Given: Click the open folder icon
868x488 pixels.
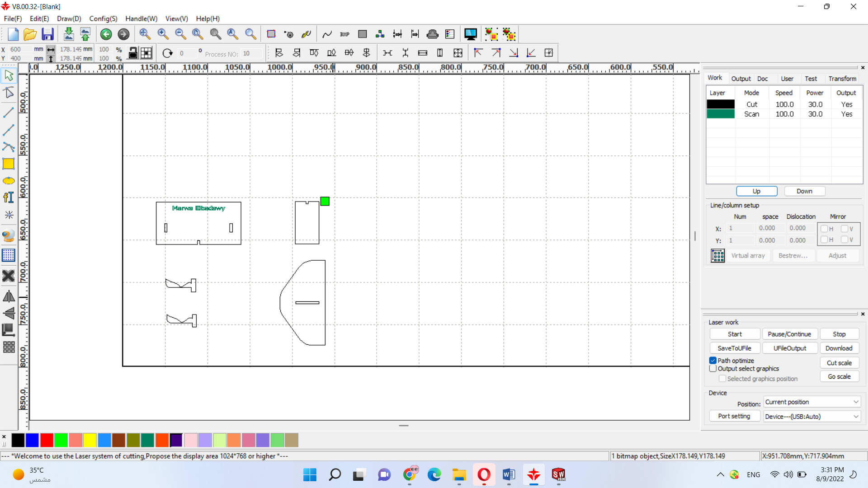Looking at the screenshot, I should [x=30, y=34].
